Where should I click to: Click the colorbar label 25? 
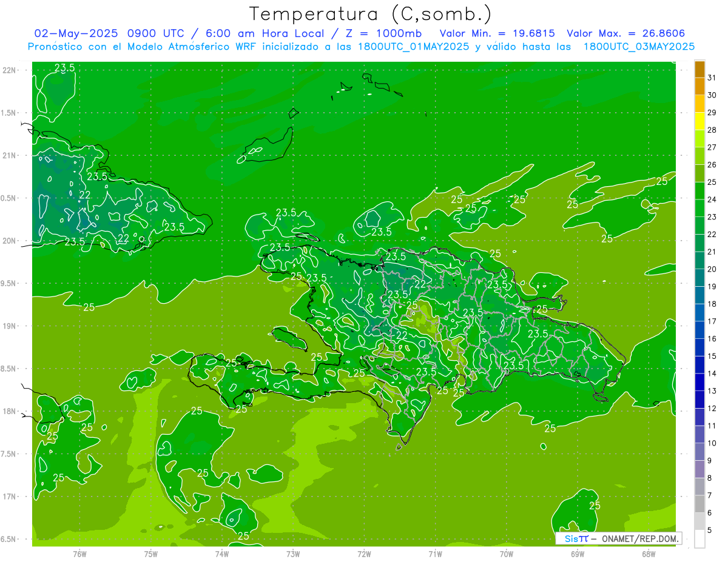pos(712,182)
